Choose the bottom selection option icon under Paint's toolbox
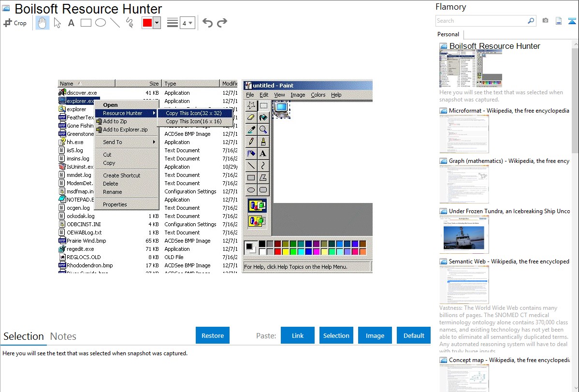Screen dimensions: 579x392 (257, 221)
